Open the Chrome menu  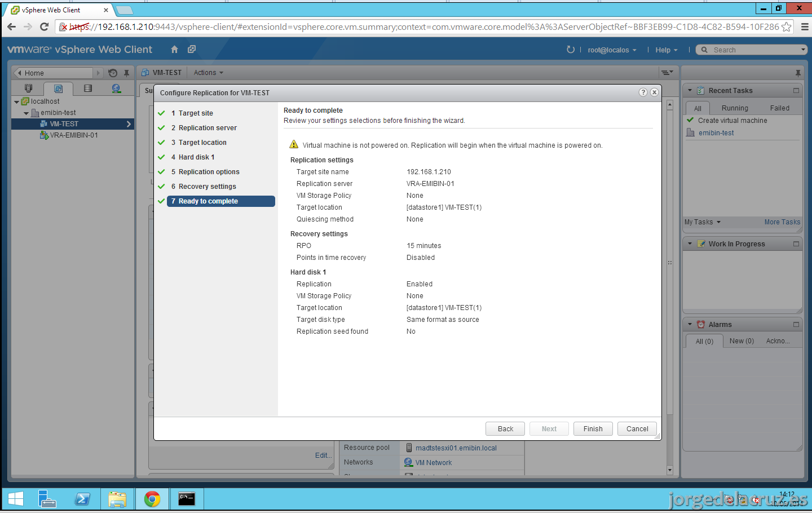click(x=805, y=26)
